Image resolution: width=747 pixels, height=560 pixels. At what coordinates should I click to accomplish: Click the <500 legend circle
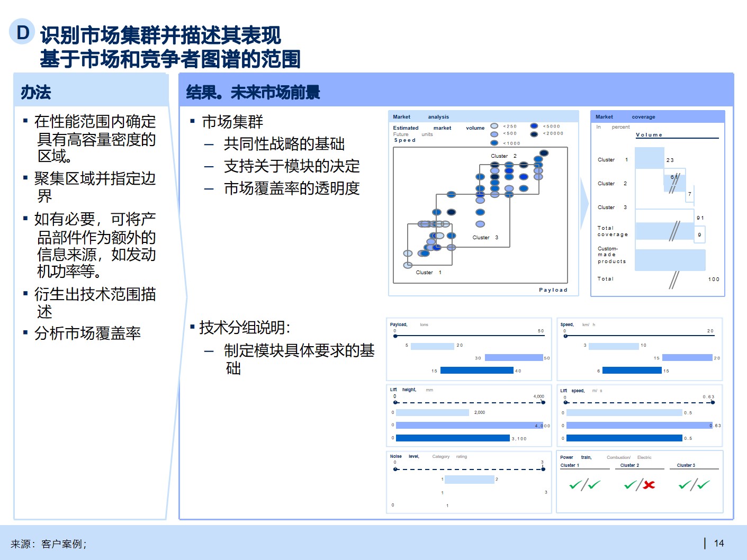(x=494, y=134)
